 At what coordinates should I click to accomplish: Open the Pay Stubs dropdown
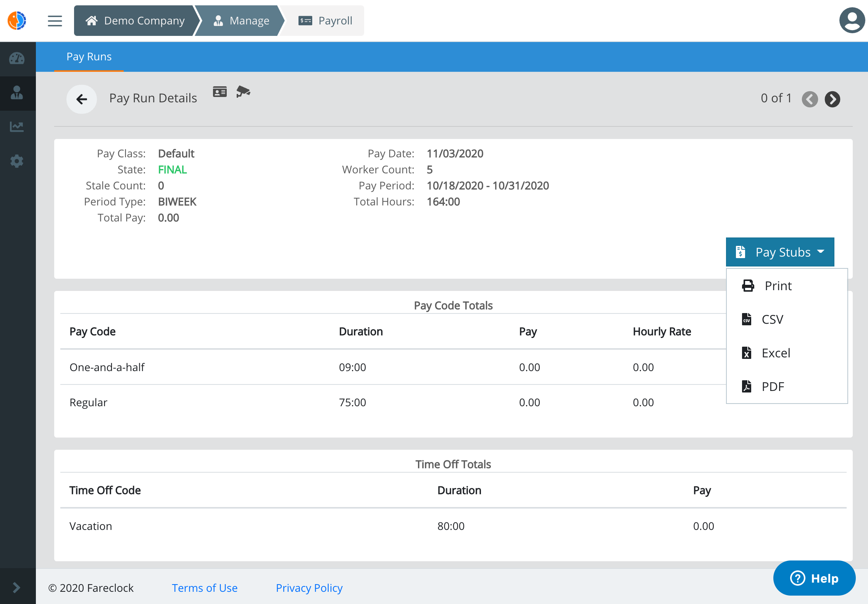780,252
